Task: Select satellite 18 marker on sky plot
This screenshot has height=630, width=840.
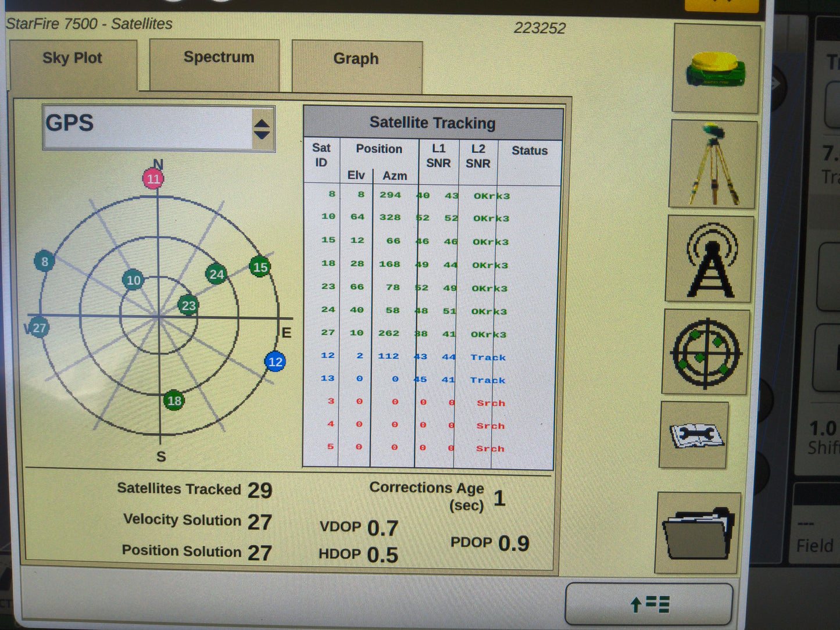Action: [174, 400]
